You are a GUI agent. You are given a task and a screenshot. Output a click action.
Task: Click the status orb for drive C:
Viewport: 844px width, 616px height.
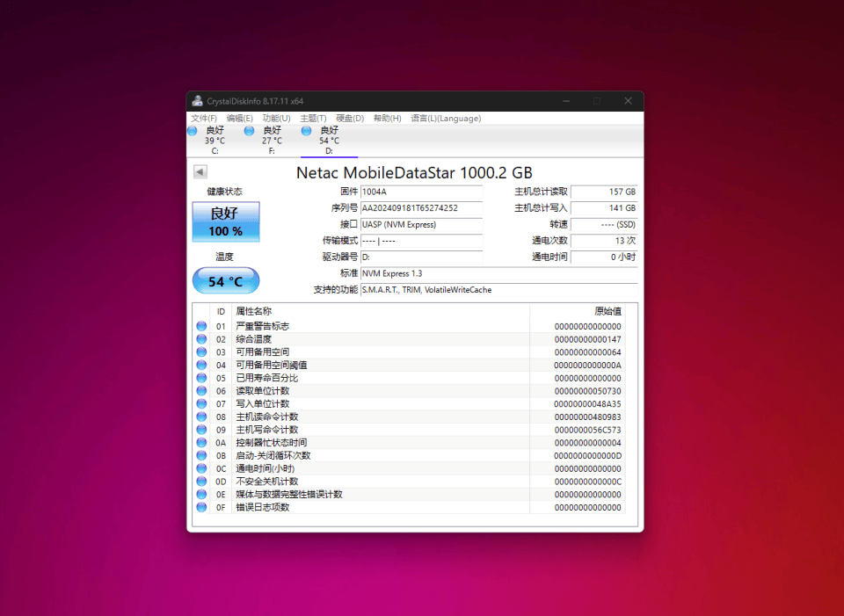(193, 131)
